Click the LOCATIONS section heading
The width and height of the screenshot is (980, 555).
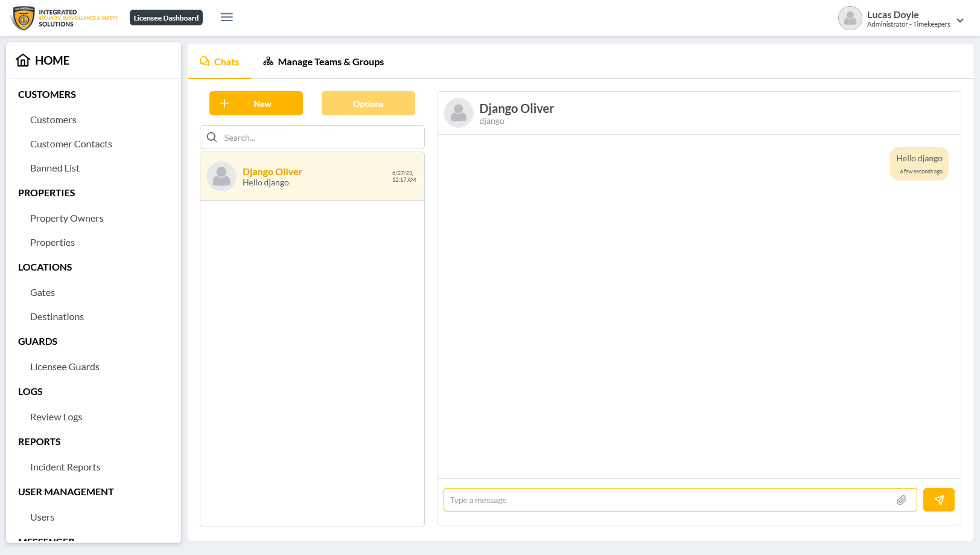(x=45, y=267)
